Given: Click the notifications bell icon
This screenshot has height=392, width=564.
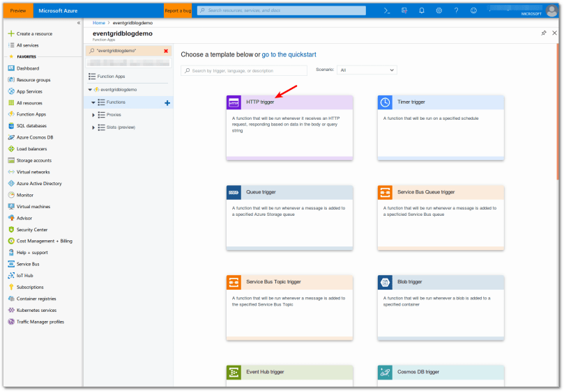Looking at the screenshot, I should point(422,10).
